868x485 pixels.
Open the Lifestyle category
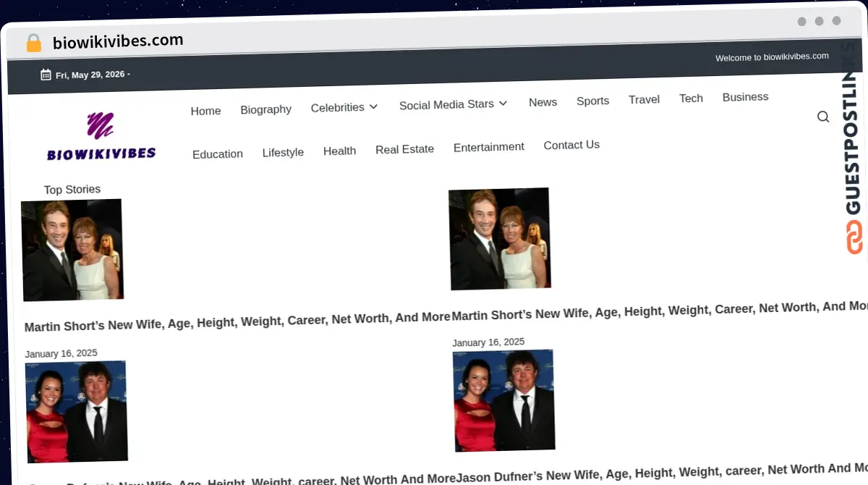click(x=283, y=152)
